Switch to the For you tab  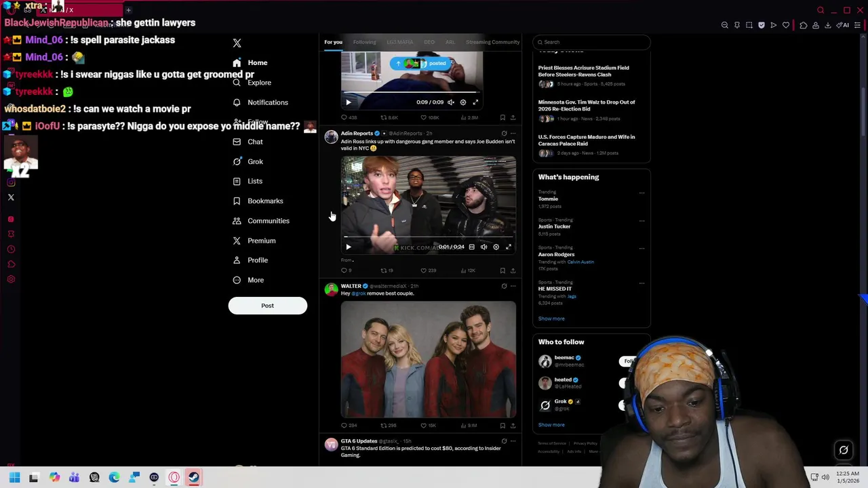[x=333, y=42]
